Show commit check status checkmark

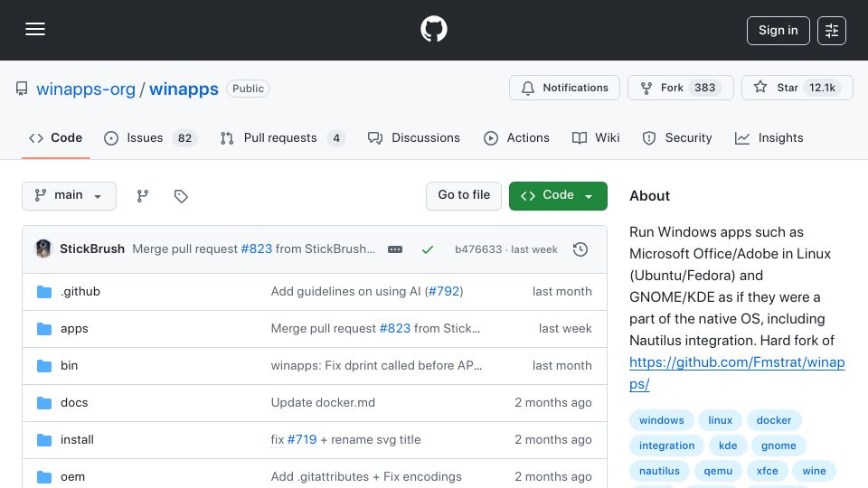428,249
